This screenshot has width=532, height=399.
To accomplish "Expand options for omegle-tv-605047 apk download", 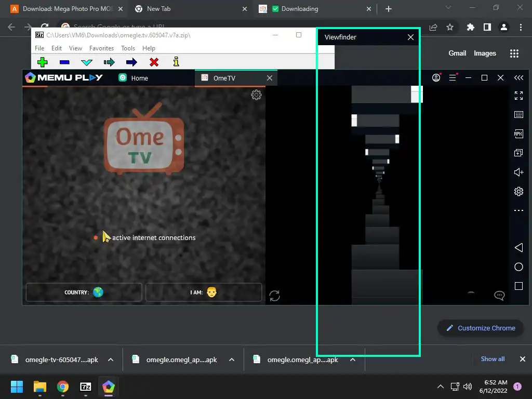I will (111, 360).
